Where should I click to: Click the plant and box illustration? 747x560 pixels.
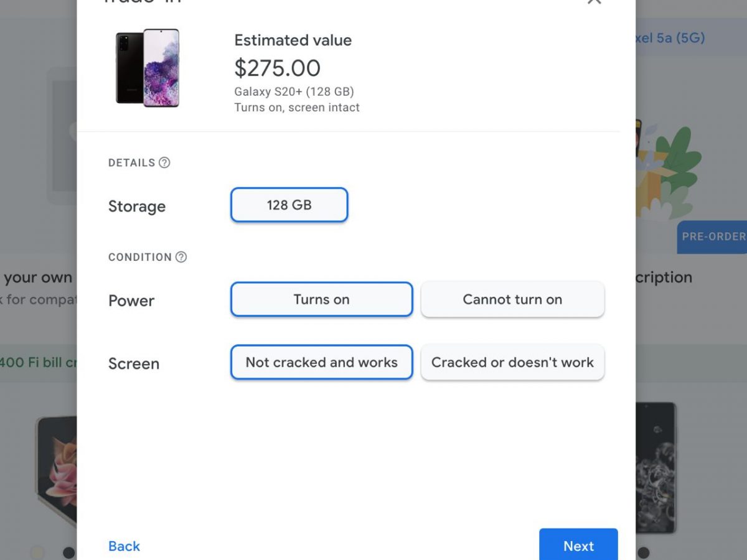pyautogui.click(x=669, y=168)
